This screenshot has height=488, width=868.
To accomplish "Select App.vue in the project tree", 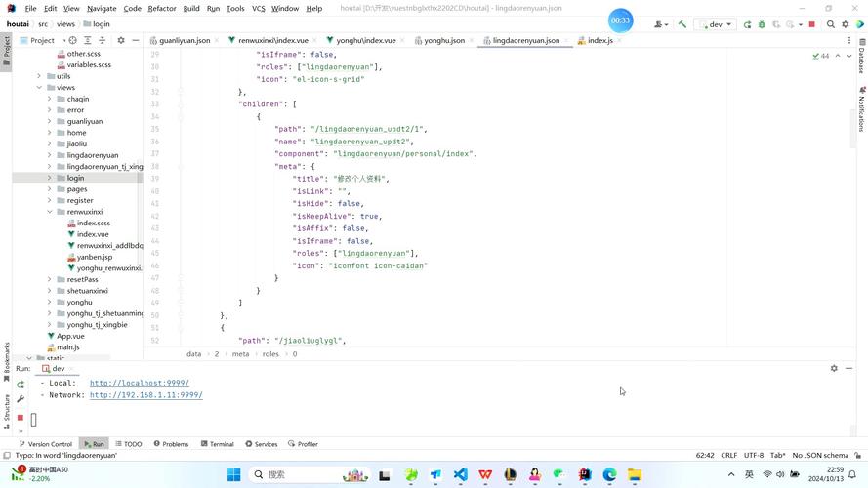I will click(x=70, y=336).
